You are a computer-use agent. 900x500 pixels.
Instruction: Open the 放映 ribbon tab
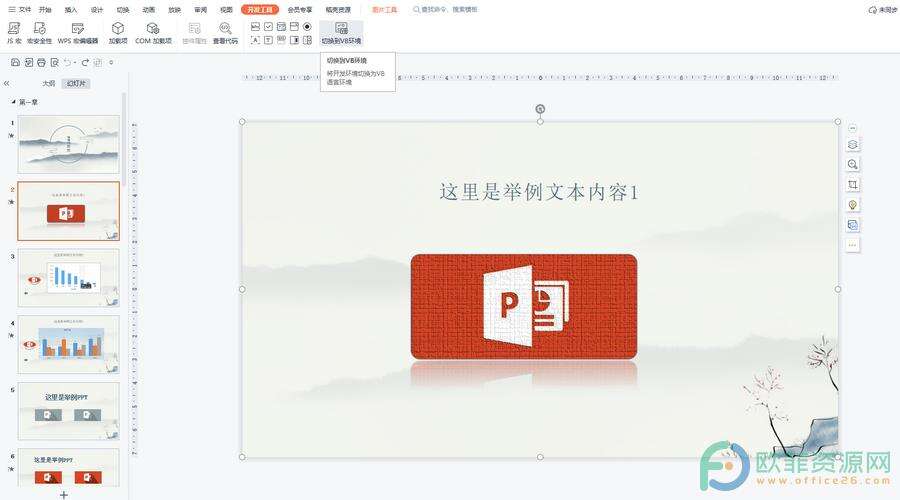click(174, 10)
